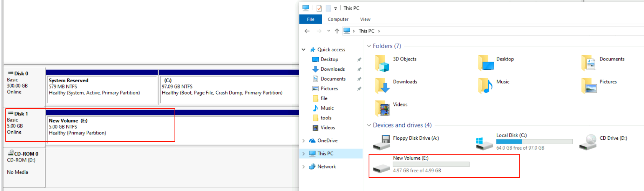This screenshot has width=644, height=191.
Task: Select the CD Drive (D:) icon
Action: pyautogui.click(x=588, y=142)
